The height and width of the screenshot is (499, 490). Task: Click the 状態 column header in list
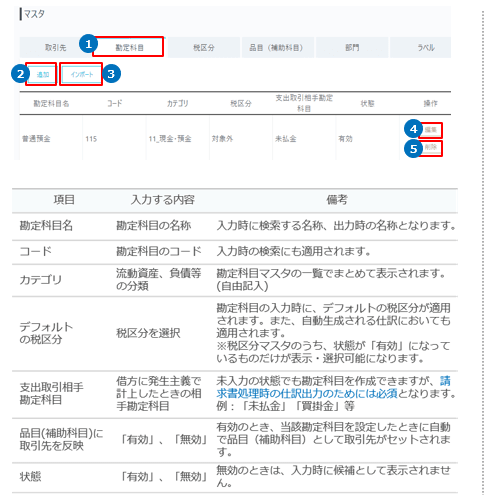pyautogui.click(x=367, y=104)
